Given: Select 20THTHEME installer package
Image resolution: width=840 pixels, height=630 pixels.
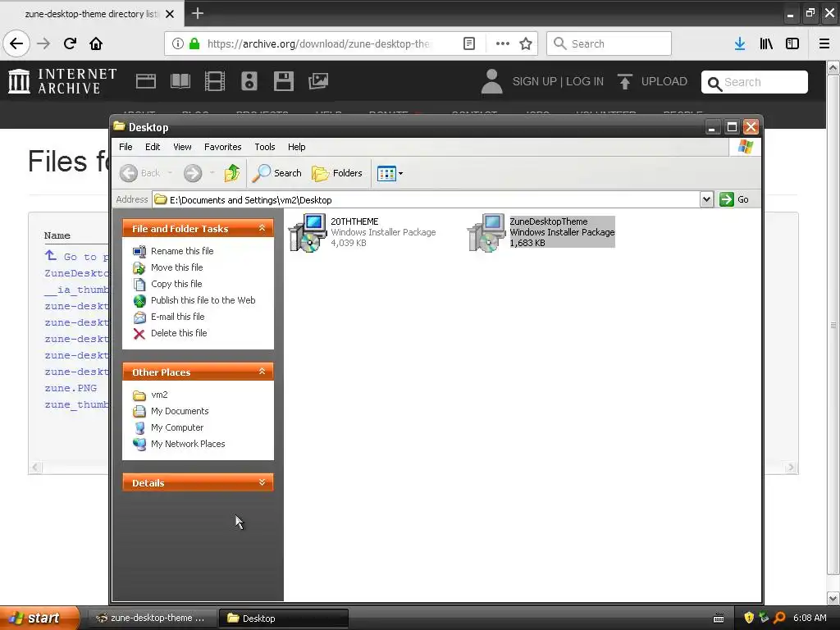Looking at the screenshot, I should pyautogui.click(x=363, y=232).
